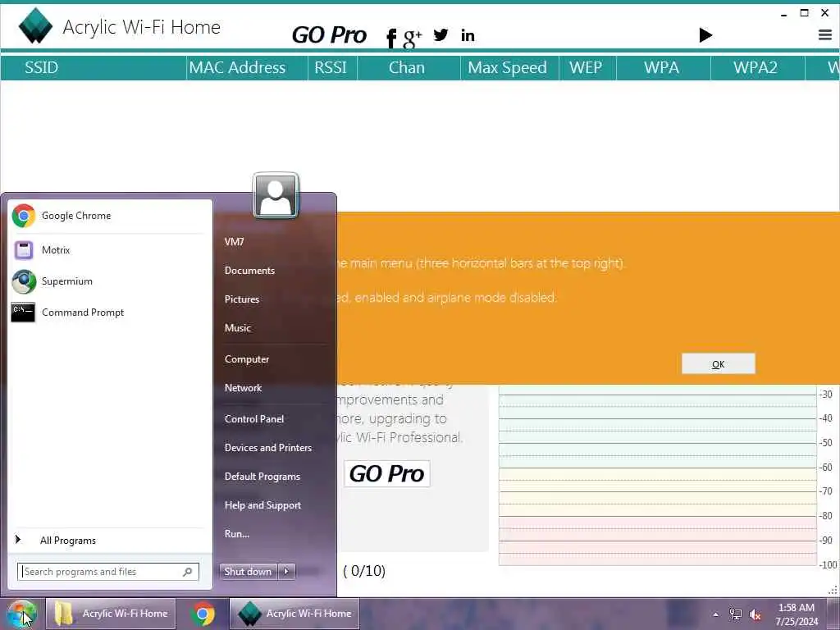Open Acrylic Wi-Fi Home folder taskbar item
This screenshot has width=840, height=630.
[111, 614]
